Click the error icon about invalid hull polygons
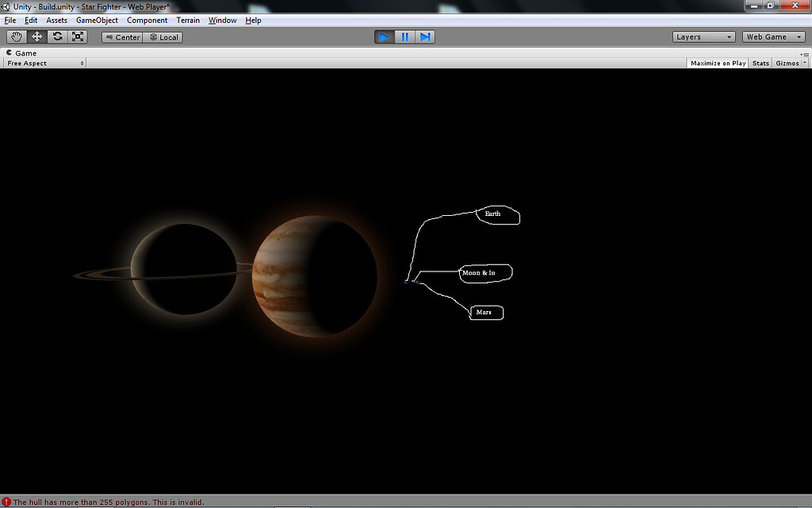Screen dimensions: 812x508 click(7, 502)
